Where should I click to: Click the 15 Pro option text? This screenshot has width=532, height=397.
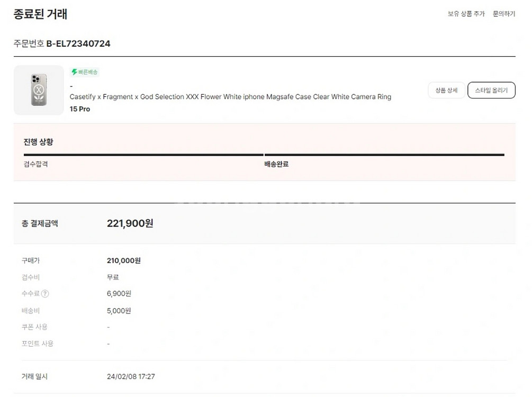tap(80, 109)
